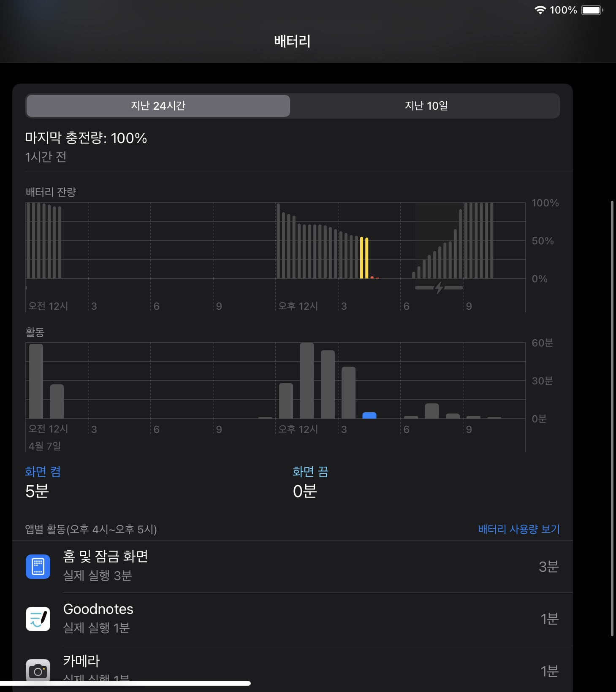Tap the Wi-Fi status icon
The height and width of the screenshot is (692, 616).
540,10
